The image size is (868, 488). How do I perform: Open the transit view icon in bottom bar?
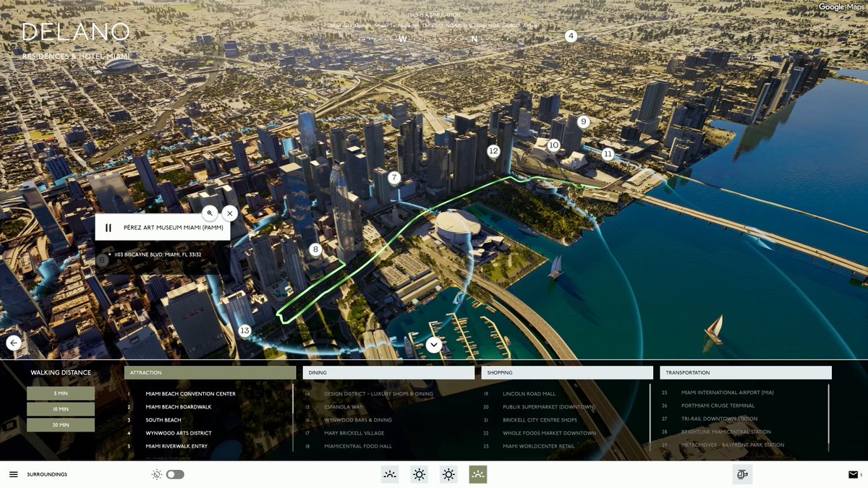pyautogui.click(x=743, y=474)
